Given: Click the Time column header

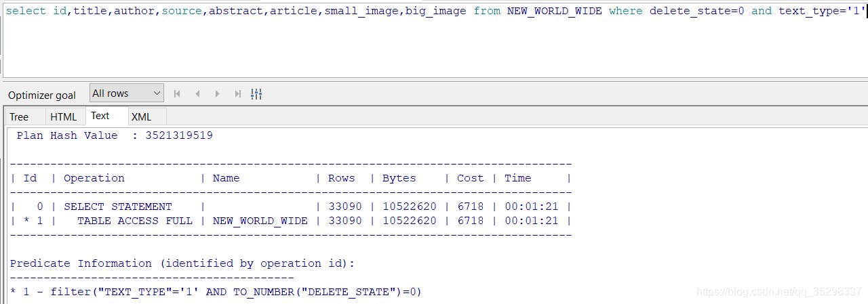Looking at the screenshot, I should 518,178.
